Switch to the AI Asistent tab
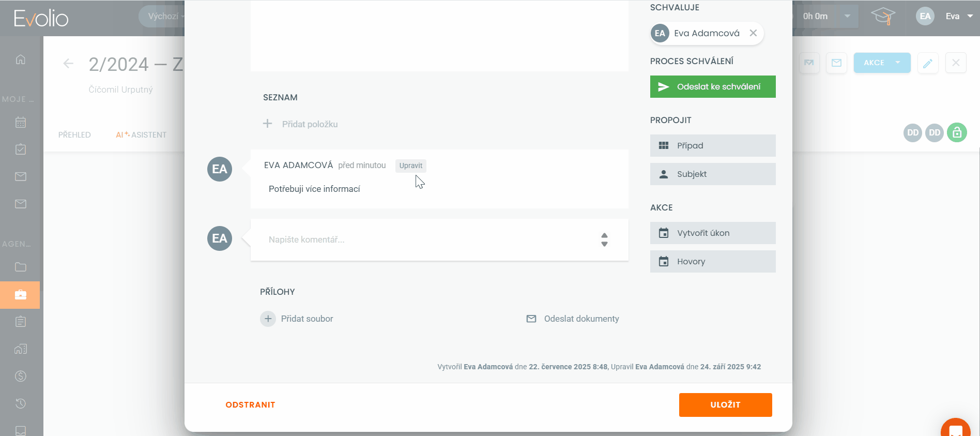The image size is (980, 436). [x=141, y=135]
